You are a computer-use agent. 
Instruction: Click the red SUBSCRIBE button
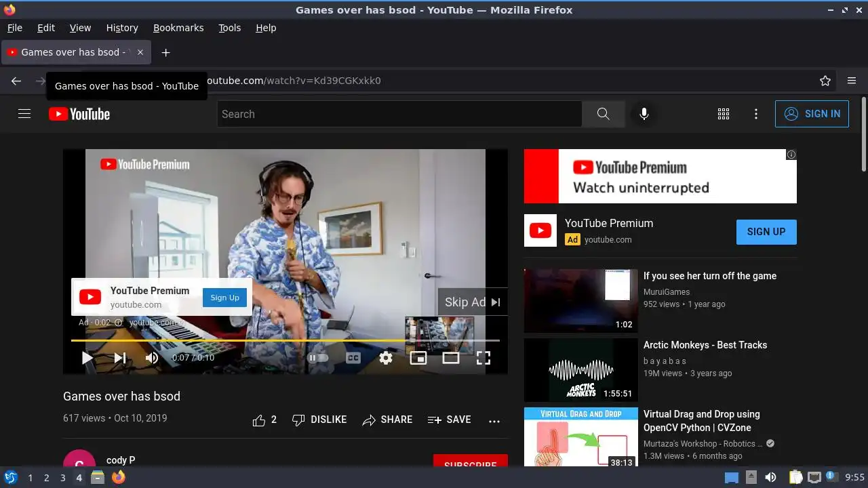(x=471, y=461)
